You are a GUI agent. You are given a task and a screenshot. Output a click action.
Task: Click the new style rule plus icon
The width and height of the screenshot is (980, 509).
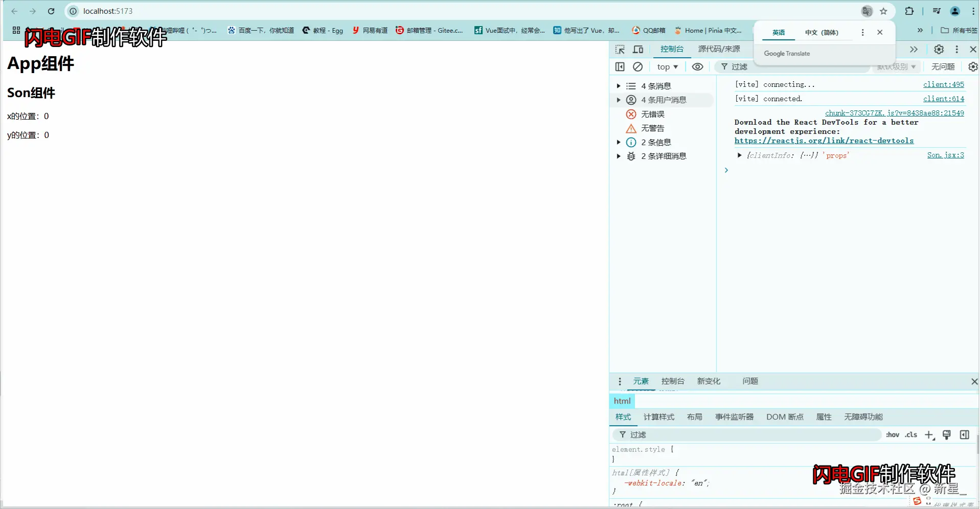(929, 434)
